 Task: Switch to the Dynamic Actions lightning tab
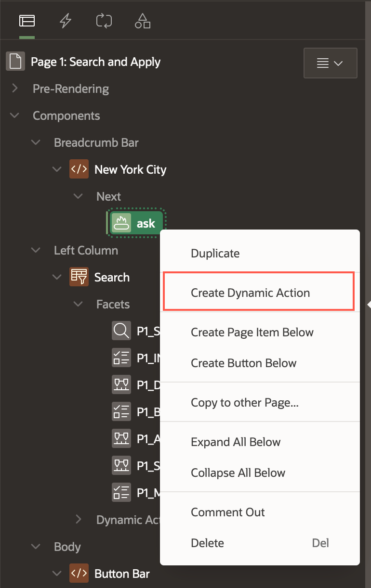click(65, 21)
